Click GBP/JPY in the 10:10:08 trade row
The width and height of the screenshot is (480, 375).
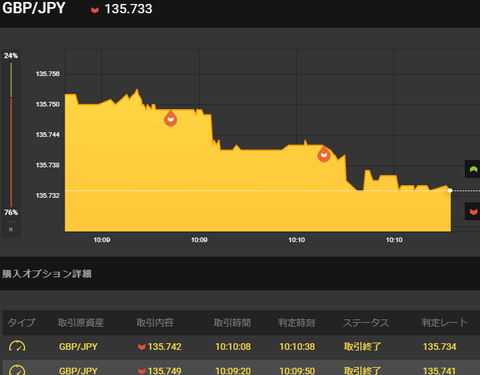[78, 347]
